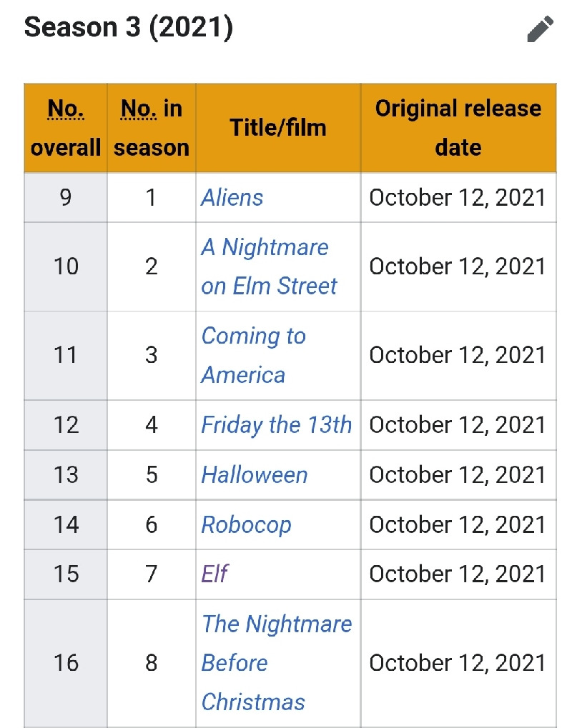Click season number 5 in Halloween row
Image resolution: width=572 pixels, height=728 pixels.
[152, 475]
